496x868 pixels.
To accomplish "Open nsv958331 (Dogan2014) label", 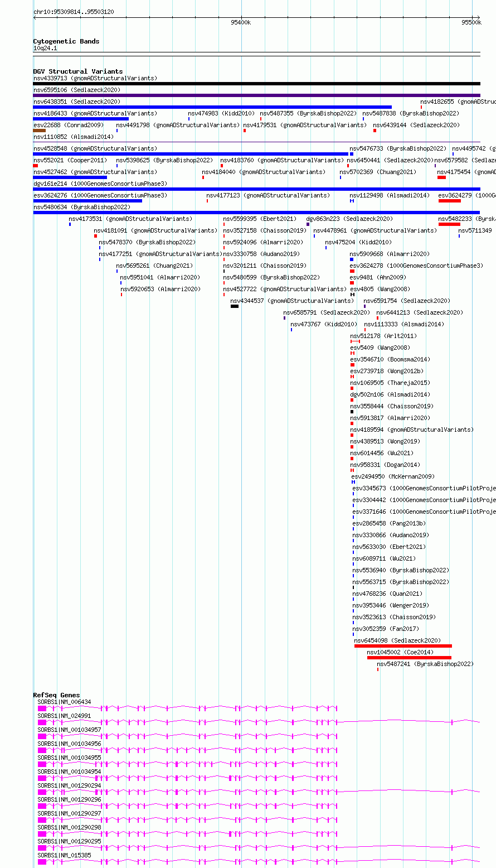I will pos(385,465).
